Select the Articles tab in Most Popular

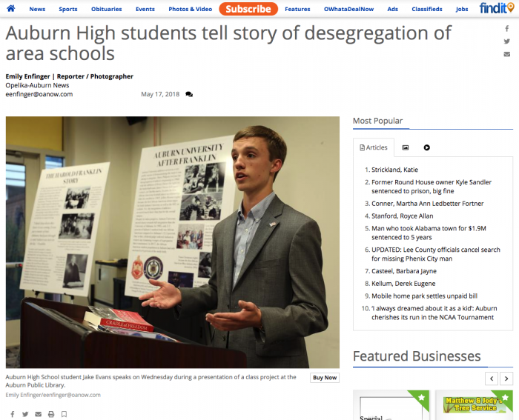[374, 147]
